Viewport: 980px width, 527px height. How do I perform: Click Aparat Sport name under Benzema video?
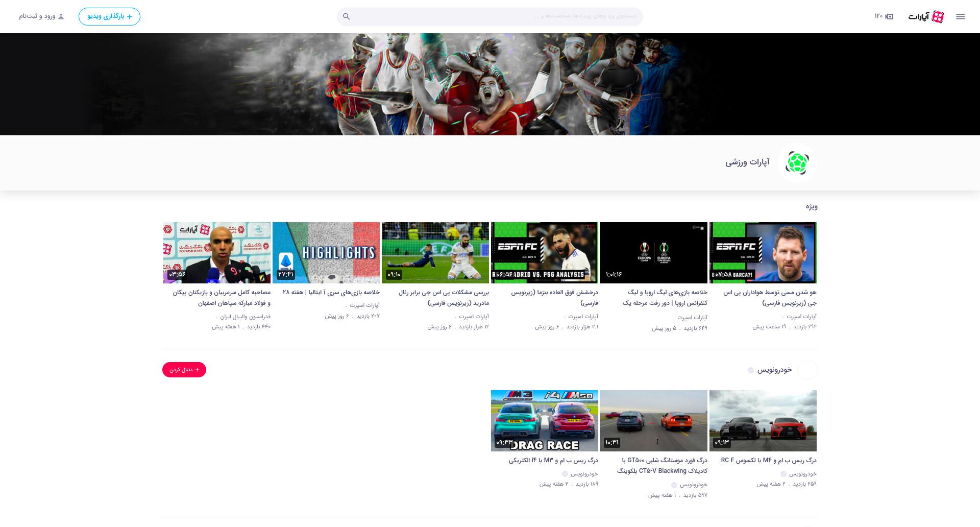583,317
